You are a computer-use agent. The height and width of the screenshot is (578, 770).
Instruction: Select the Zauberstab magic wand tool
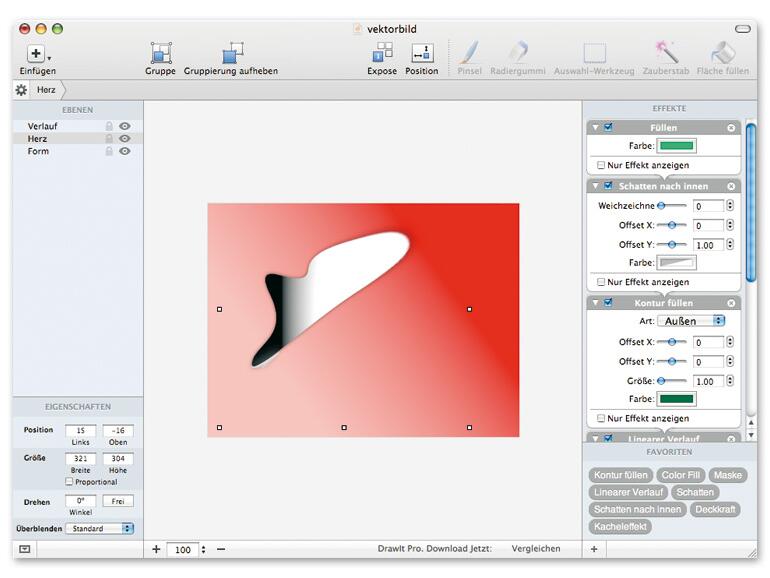[666, 53]
